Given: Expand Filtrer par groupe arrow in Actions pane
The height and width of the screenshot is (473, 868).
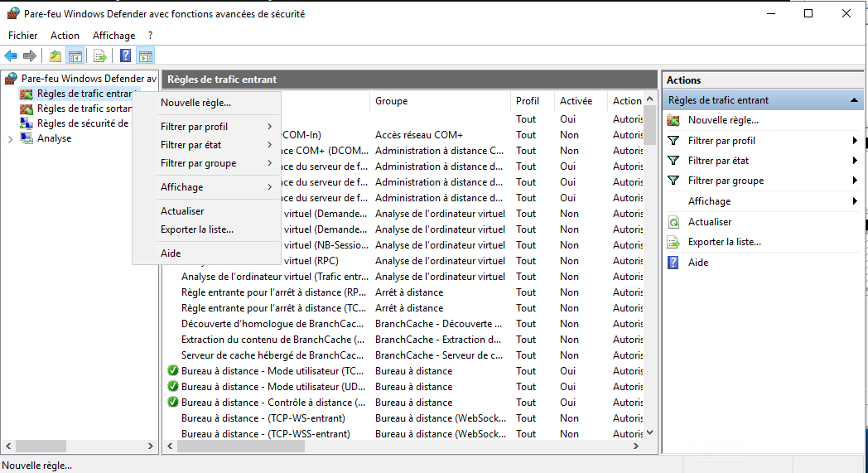Looking at the screenshot, I should (x=855, y=180).
